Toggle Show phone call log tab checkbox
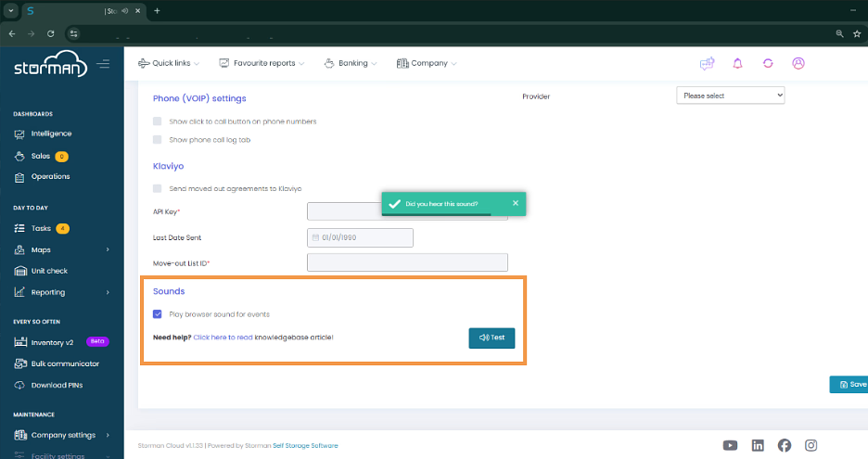Screen dimensions: 868x459 pos(158,139)
